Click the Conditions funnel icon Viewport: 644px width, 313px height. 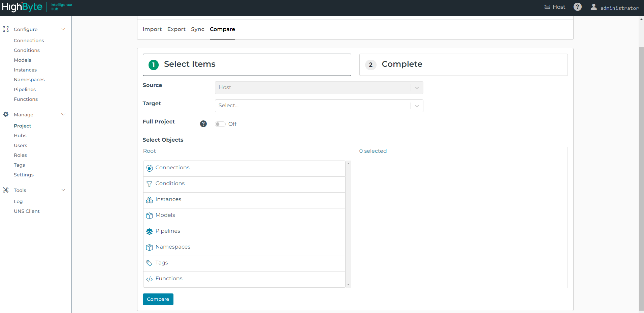(150, 184)
